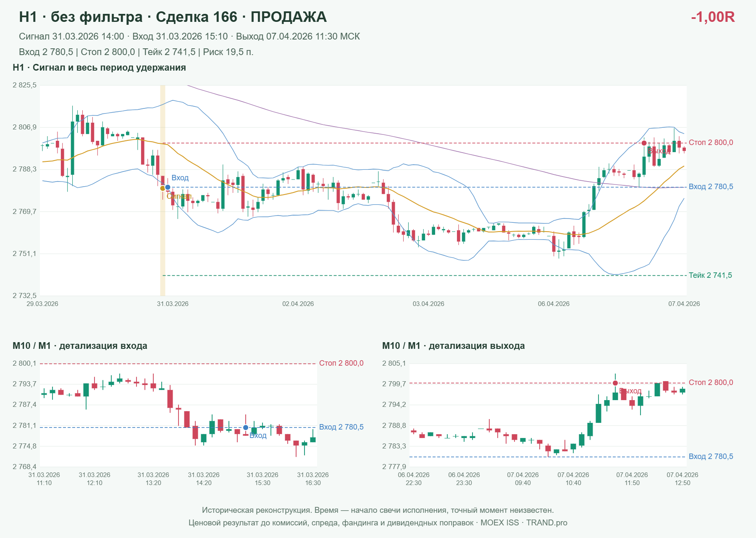
Task: Click the "31.03.2026 15:30" time label
Action: pyautogui.click(x=262, y=479)
